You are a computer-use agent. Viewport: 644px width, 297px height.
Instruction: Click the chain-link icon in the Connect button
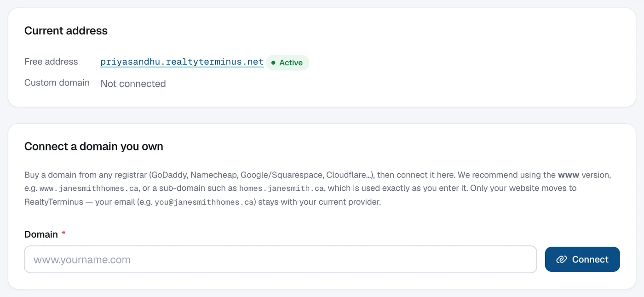pos(561,259)
